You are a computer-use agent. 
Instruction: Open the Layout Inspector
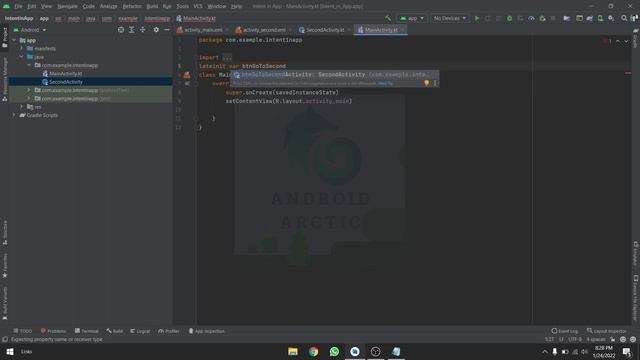pyautogui.click(x=607, y=331)
